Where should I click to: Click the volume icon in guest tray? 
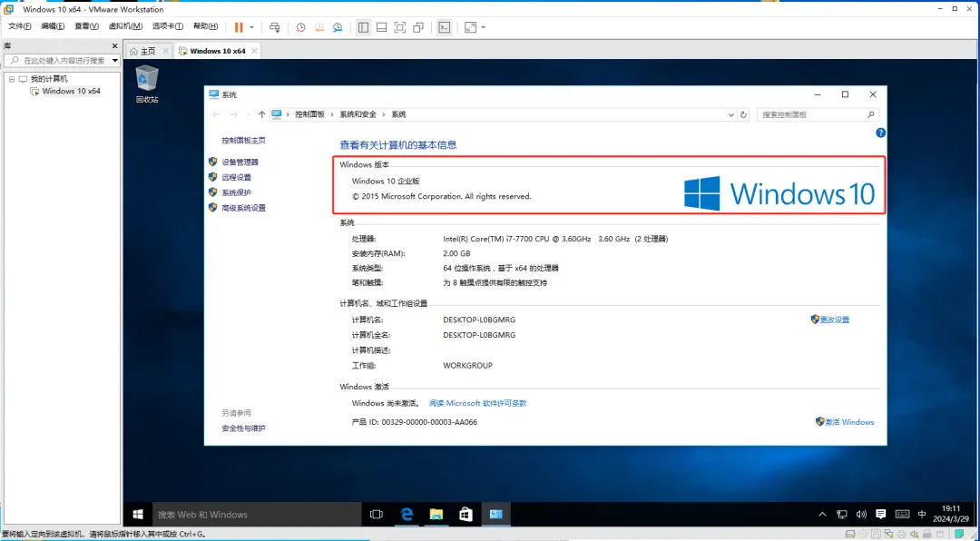point(861,515)
